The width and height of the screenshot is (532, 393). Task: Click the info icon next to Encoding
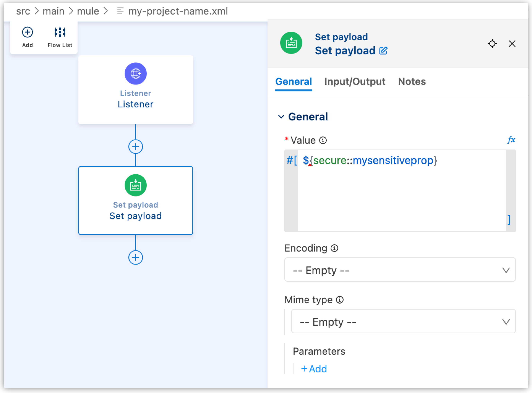coord(334,248)
